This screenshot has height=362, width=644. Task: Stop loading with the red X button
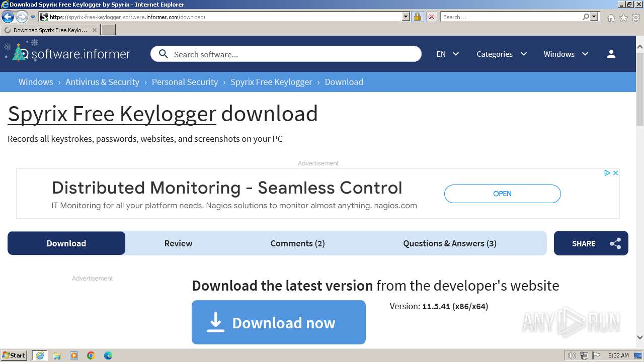click(x=431, y=17)
